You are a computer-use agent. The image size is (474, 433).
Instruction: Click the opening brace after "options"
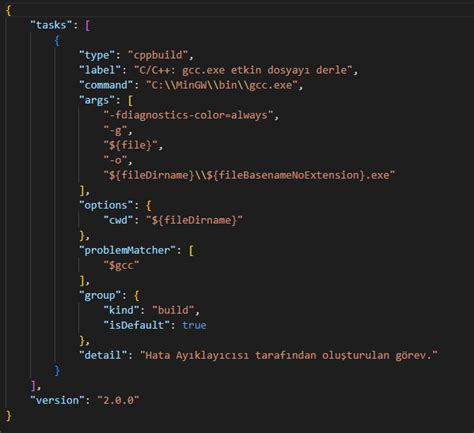coord(149,206)
